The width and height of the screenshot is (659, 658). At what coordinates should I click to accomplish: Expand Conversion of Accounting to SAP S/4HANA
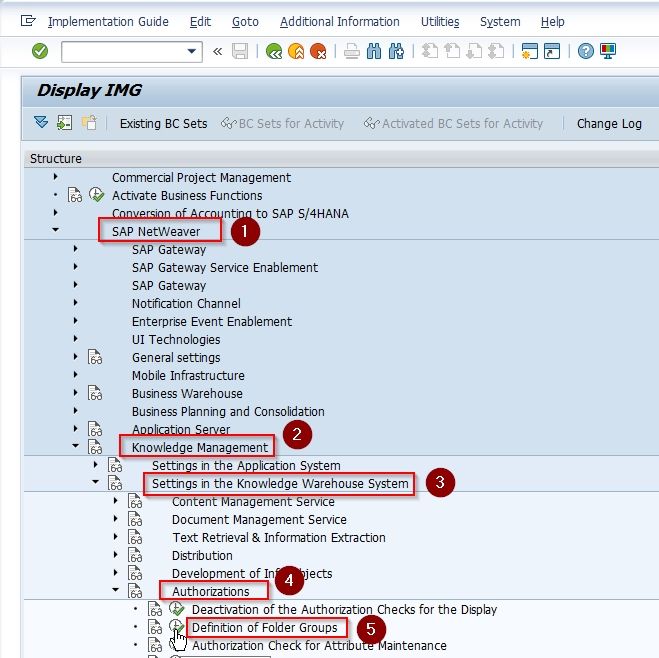(x=55, y=213)
